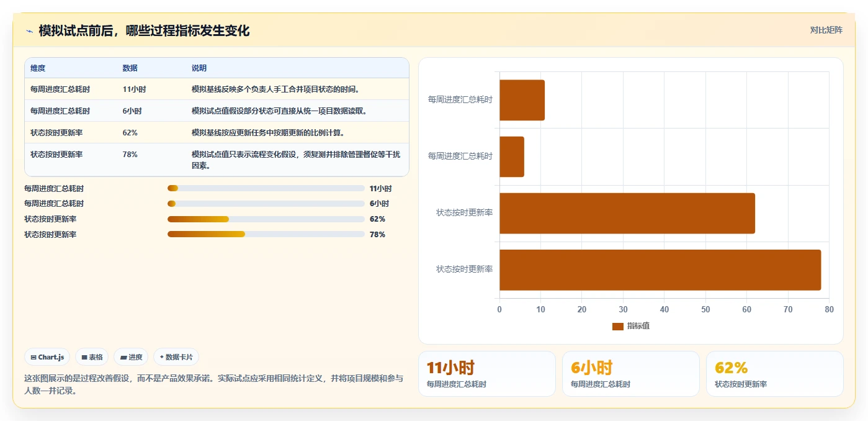The height and width of the screenshot is (421, 868).
Task: Click the 0 tick on the chart axis
Action: 499,310
